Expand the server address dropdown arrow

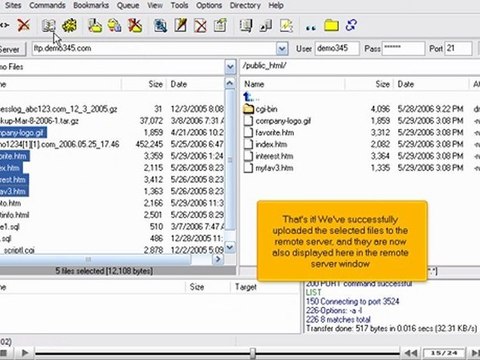click(282, 49)
